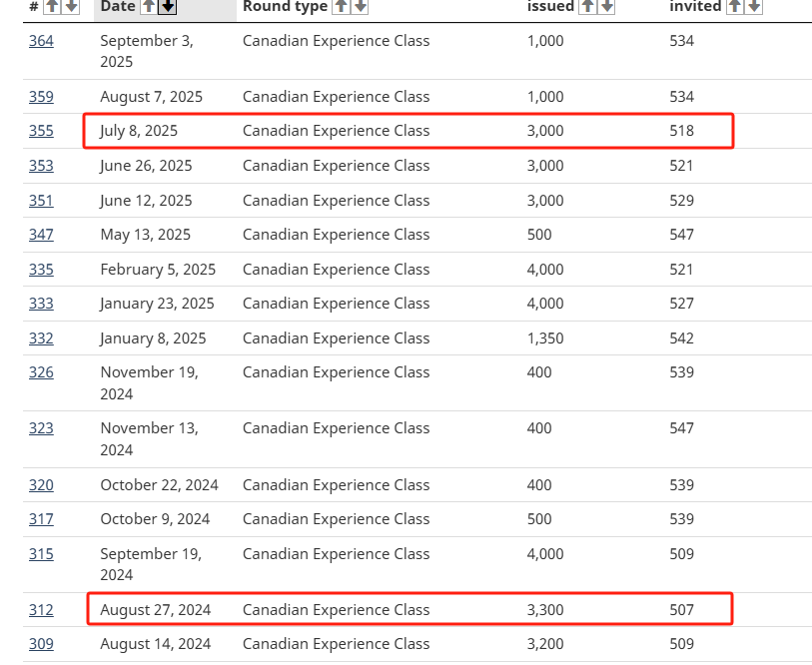Sort Round type column ascending
Viewport: 812px width, 665px height.
(341, 7)
